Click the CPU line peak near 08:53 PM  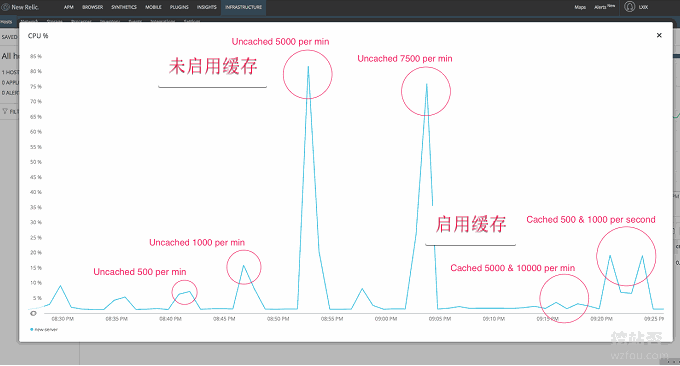tap(308, 66)
